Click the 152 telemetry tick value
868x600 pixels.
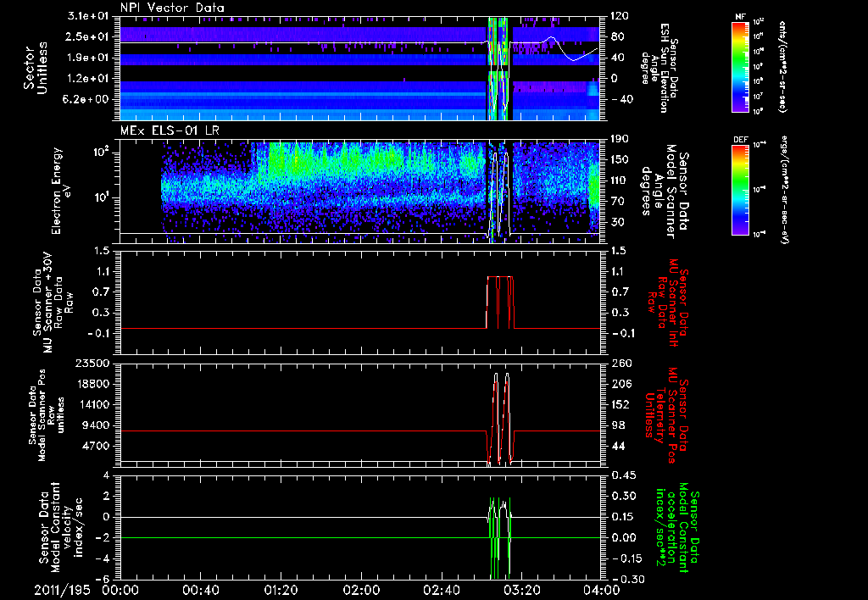coord(619,404)
